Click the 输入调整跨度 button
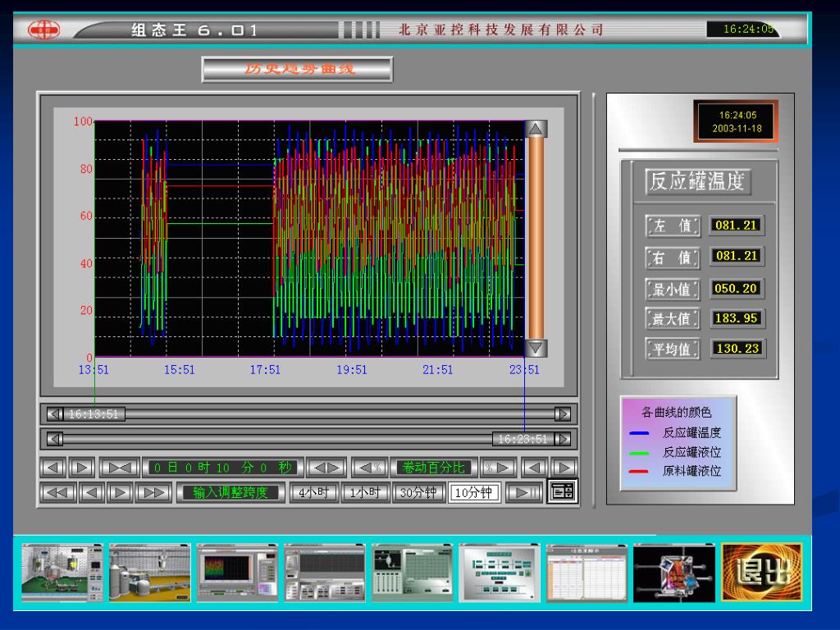840x630 pixels. pos(231,492)
